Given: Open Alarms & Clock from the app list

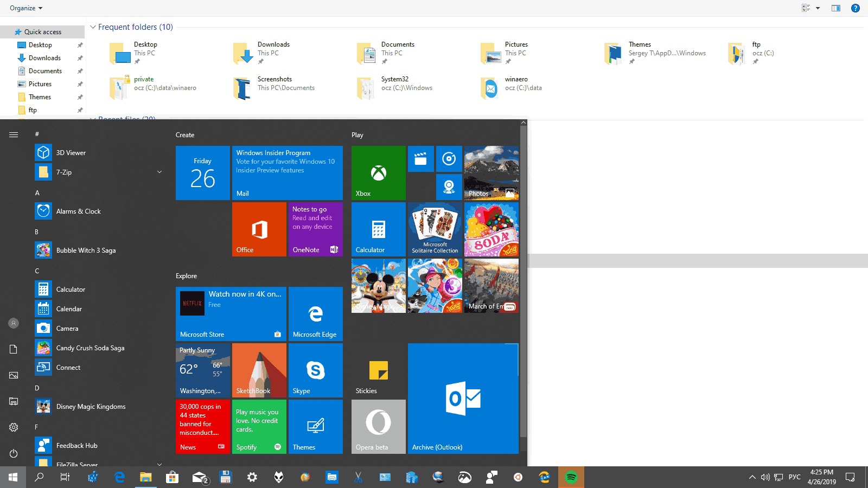Looking at the screenshot, I should click(x=78, y=211).
